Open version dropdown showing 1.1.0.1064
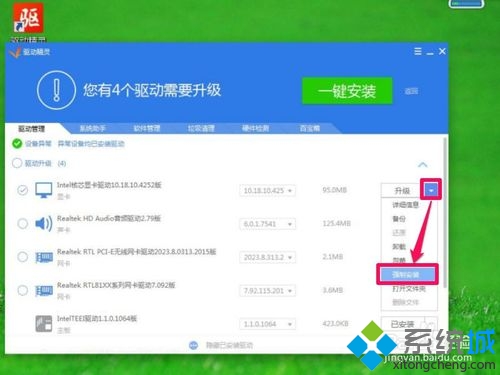The width and height of the screenshot is (500, 375). point(267,324)
